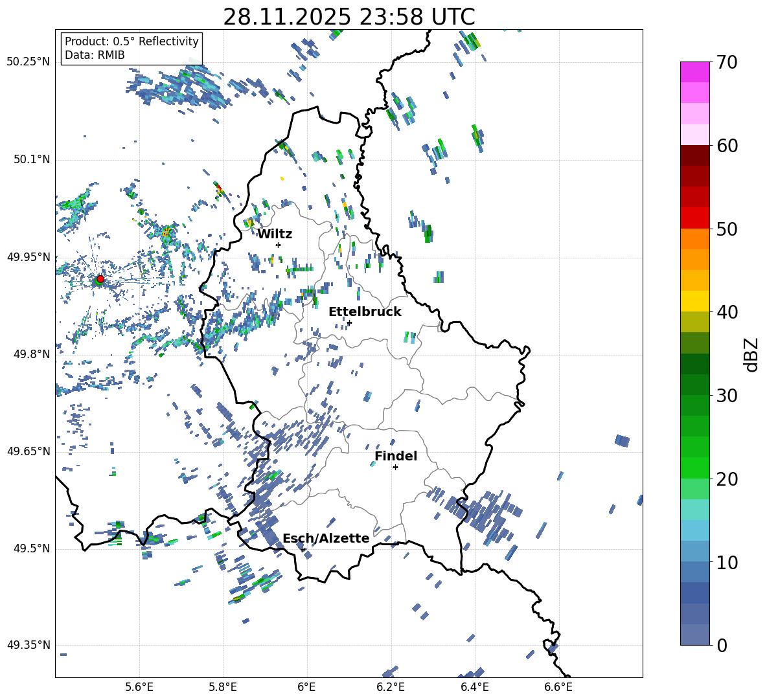This screenshot has height=700, width=767.
Task: Select the Findel location label
Action: tap(396, 456)
